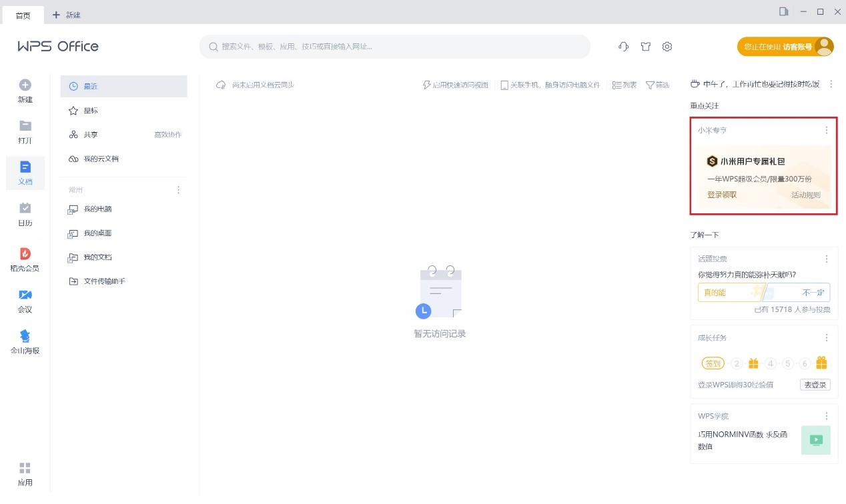Open the 常用 section more menu
846x504 pixels.
click(178, 190)
